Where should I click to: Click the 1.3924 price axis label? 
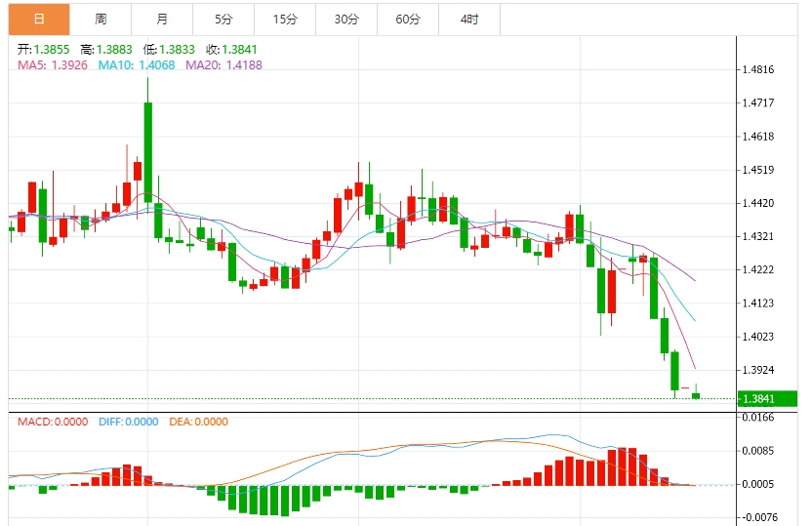click(758, 370)
